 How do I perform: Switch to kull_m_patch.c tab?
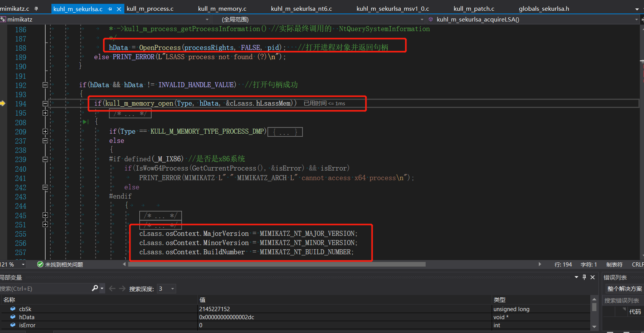coord(474,8)
